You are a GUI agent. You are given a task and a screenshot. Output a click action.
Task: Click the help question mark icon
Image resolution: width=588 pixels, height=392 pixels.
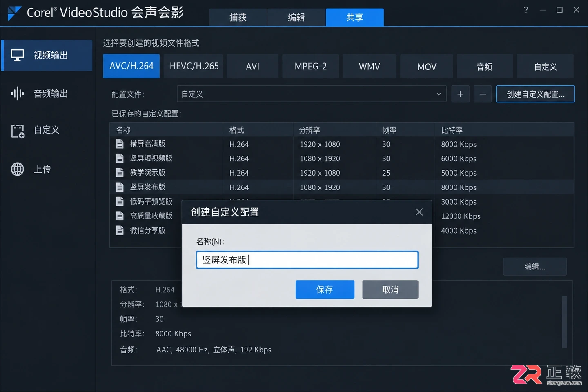point(526,10)
